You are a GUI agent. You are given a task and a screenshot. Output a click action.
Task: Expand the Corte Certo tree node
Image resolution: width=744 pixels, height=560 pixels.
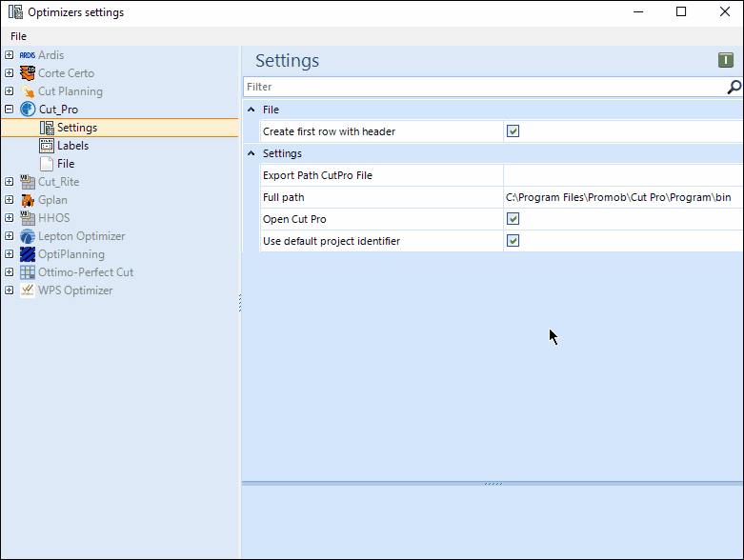click(9, 73)
